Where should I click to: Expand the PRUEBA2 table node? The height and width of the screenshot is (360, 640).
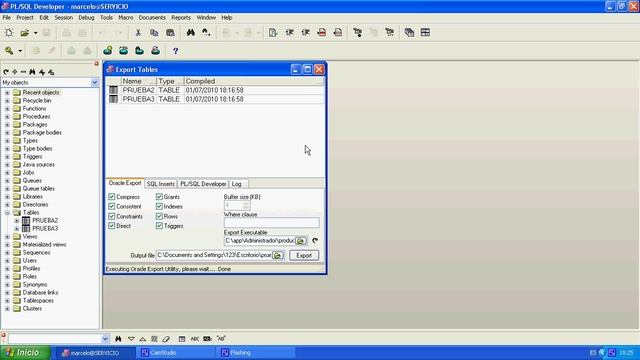(x=17, y=220)
